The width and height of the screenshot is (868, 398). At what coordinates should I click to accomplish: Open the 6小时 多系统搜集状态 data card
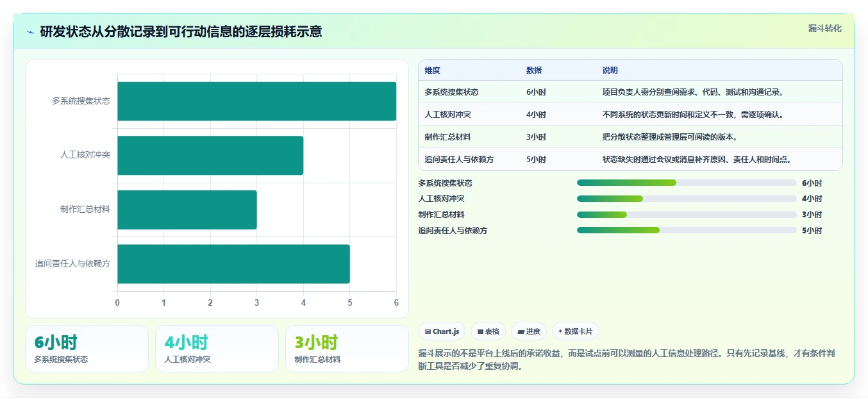(x=87, y=349)
